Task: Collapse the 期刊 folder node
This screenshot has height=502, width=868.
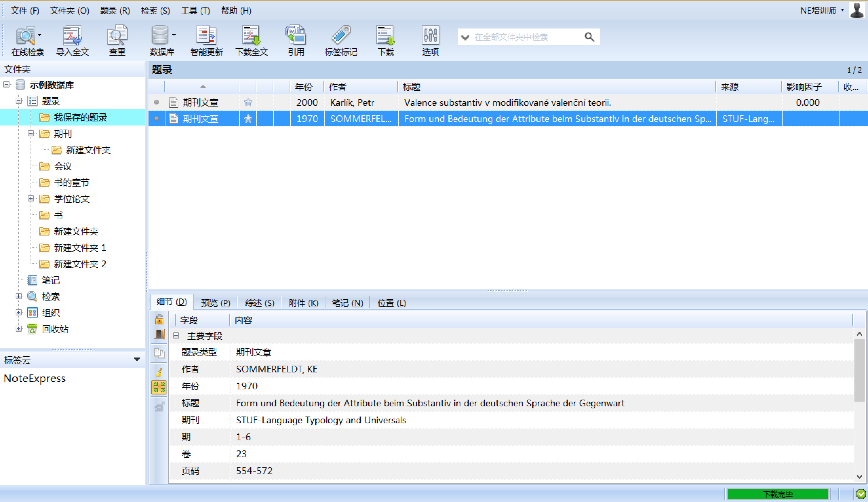Action: pyautogui.click(x=31, y=133)
